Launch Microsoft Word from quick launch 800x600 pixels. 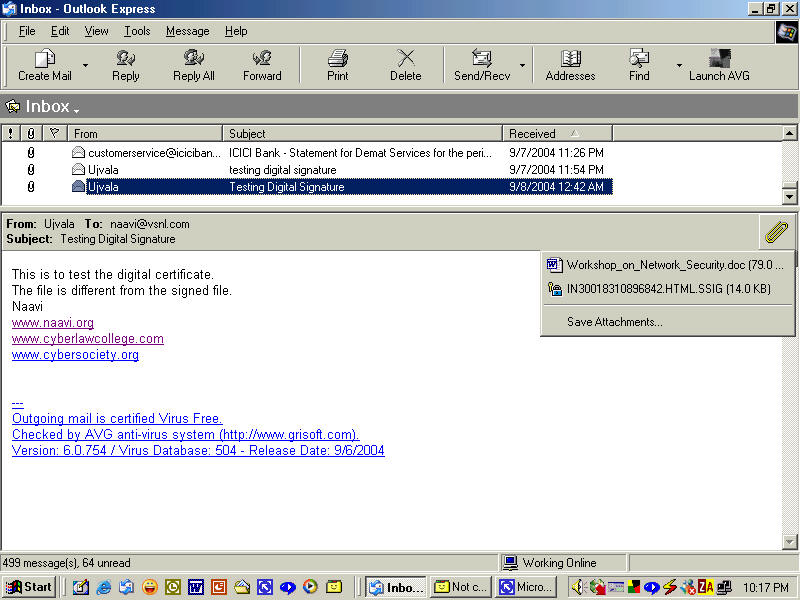click(x=195, y=587)
